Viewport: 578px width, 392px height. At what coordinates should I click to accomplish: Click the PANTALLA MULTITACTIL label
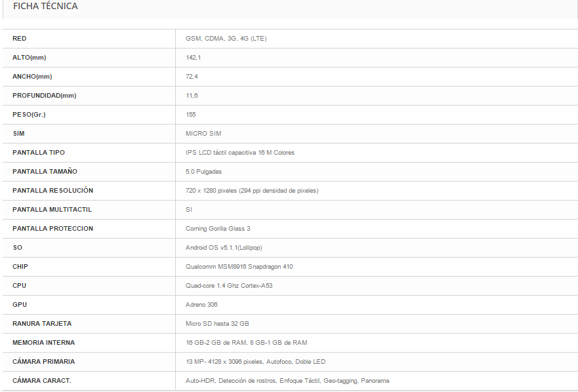click(52, 210)
